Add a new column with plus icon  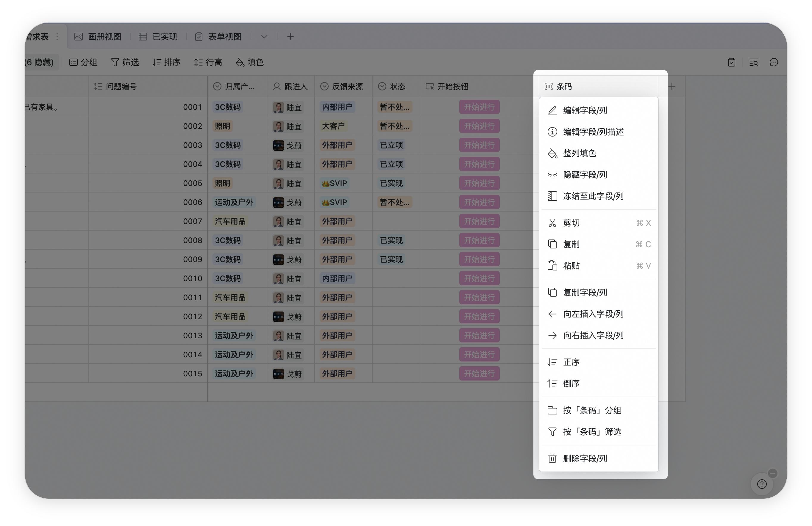click(672, 87)
